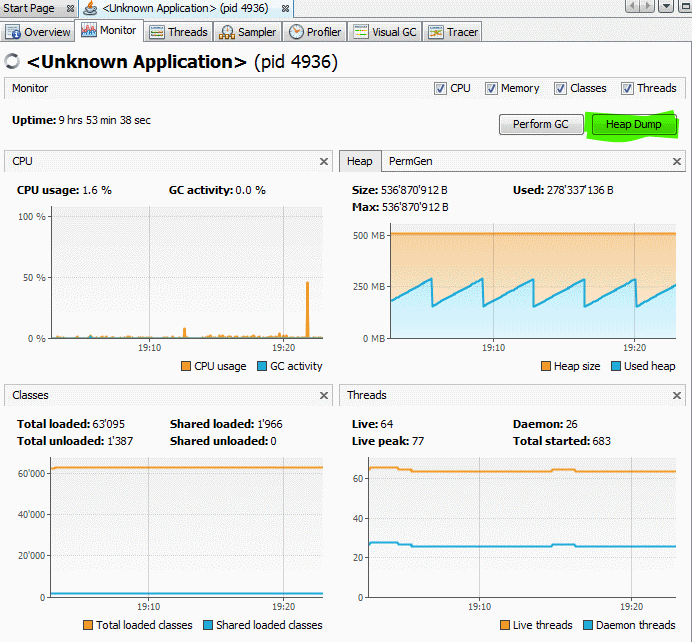Close the Threads graph panel

pyautogui.click(x=677, y=395)
